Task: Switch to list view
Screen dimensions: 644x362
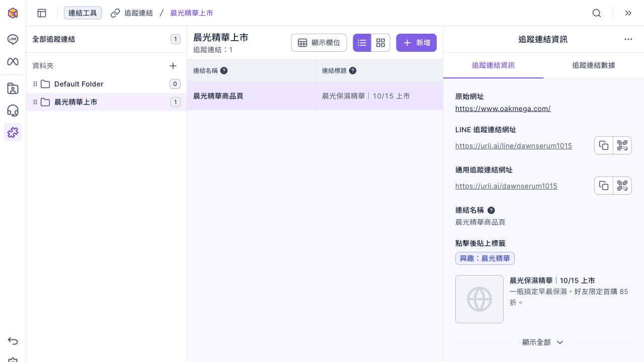Action: [x=362, y=43]
